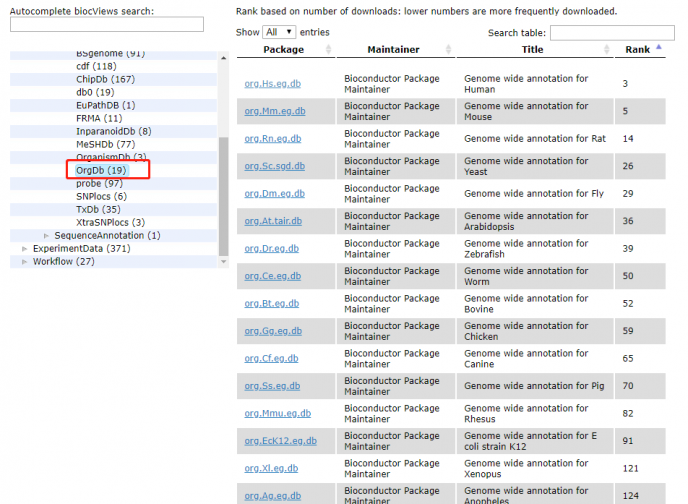Viewport: 688px width, 504px height.
Task: Open the org.Hs.eg.db package link
Action: (274, 84)
